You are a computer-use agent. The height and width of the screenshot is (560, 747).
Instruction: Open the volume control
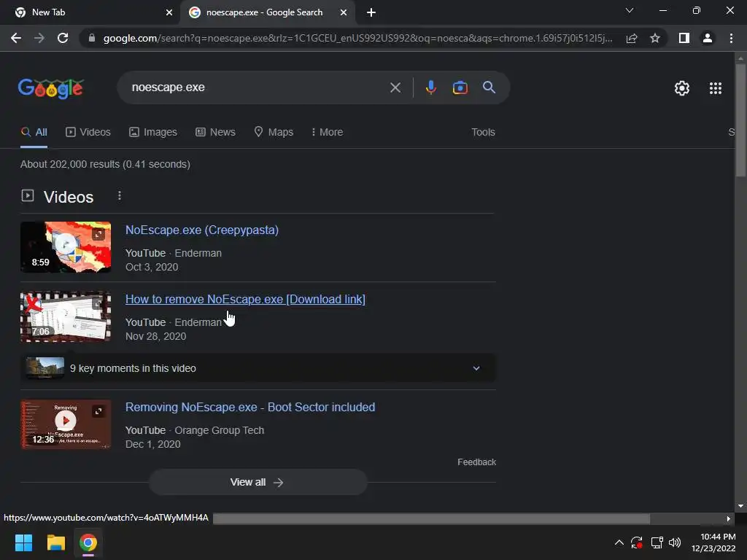pyautogui.click(x=675, y=542)
